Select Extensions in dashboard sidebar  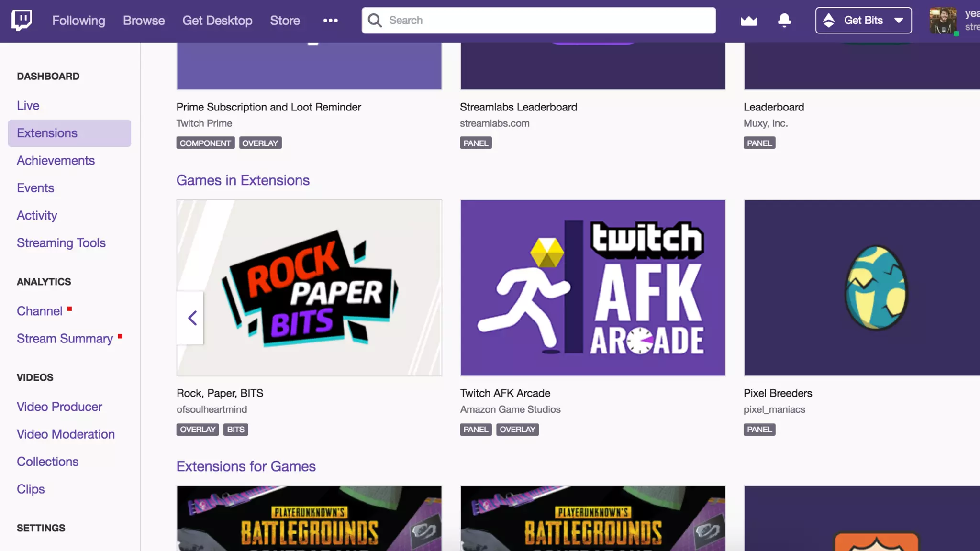47,133
